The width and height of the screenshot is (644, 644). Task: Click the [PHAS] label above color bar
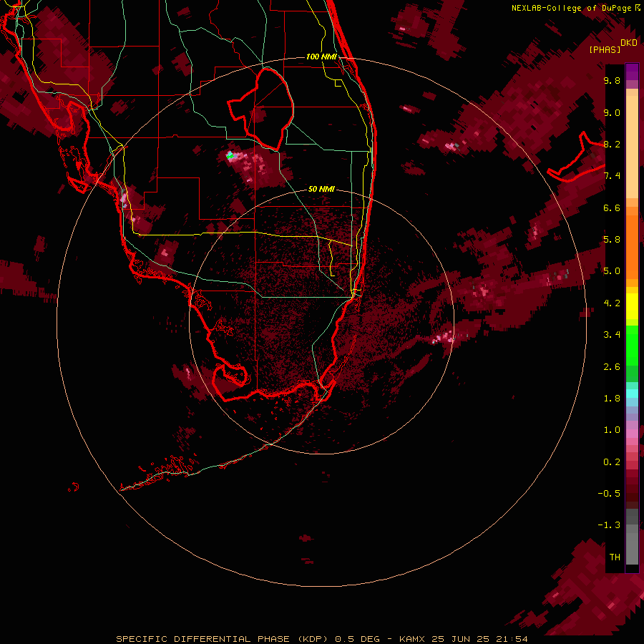605,50
